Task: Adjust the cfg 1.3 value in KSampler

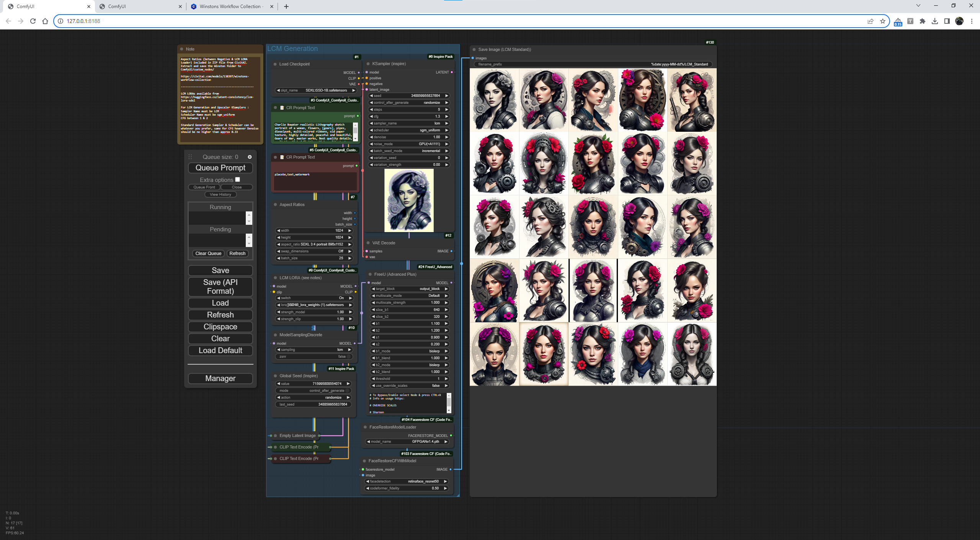Action: pos(409,116)
